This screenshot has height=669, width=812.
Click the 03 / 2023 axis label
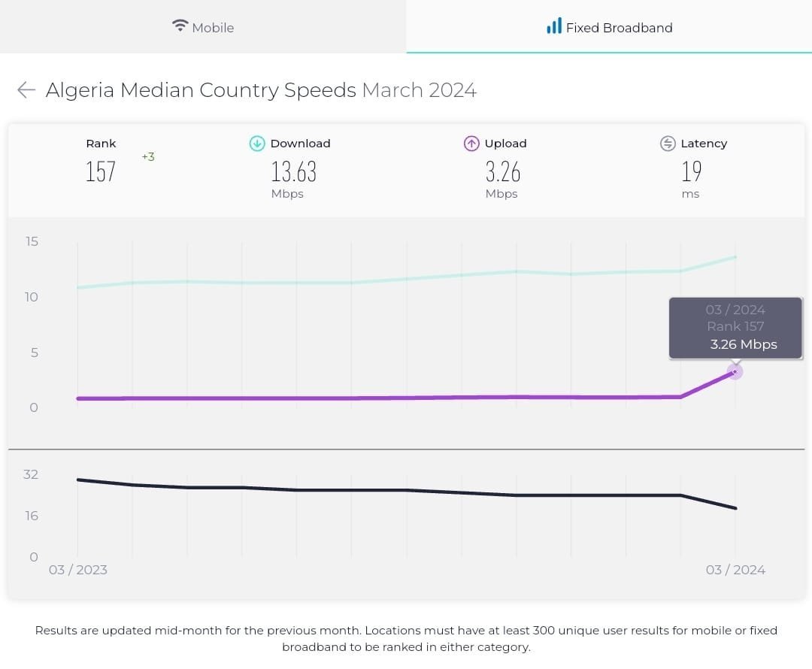click(77, 570)
